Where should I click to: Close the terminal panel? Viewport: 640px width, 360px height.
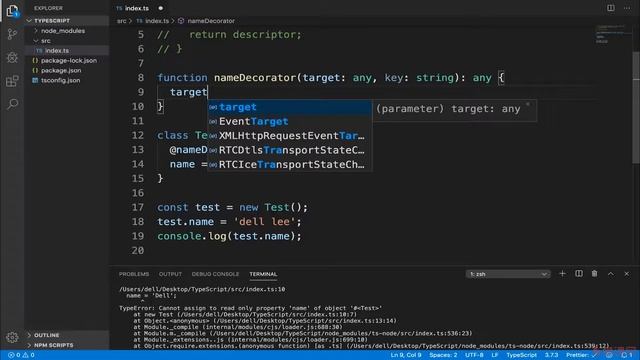(x=627, y=274)
